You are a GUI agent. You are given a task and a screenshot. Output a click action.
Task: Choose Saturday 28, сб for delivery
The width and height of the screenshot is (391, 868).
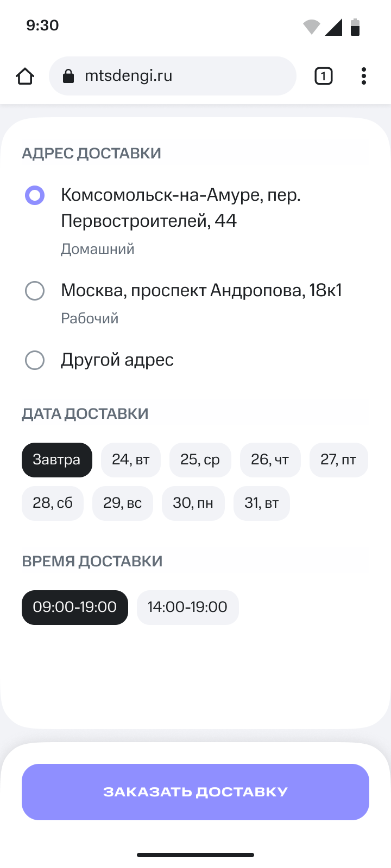tap(53, 503)
